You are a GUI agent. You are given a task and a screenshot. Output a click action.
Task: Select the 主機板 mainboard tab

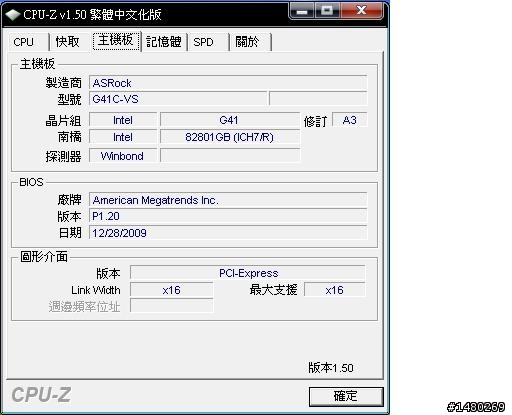[116, 41]
